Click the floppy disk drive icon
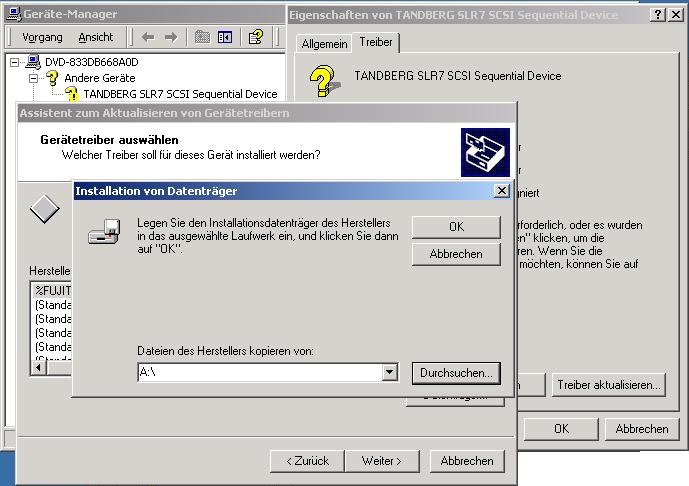689x486 pixels. [105, 231]
